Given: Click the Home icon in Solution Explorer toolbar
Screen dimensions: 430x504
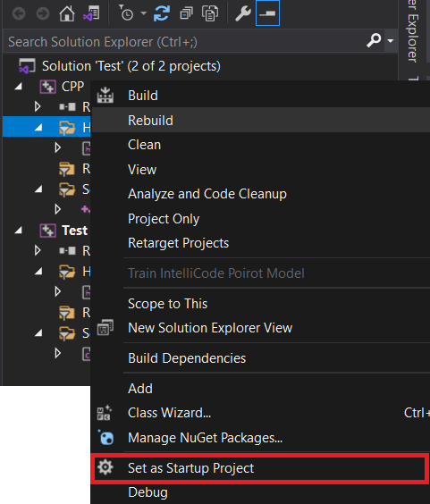Looking at the screenshot, I should pos(67,13).
